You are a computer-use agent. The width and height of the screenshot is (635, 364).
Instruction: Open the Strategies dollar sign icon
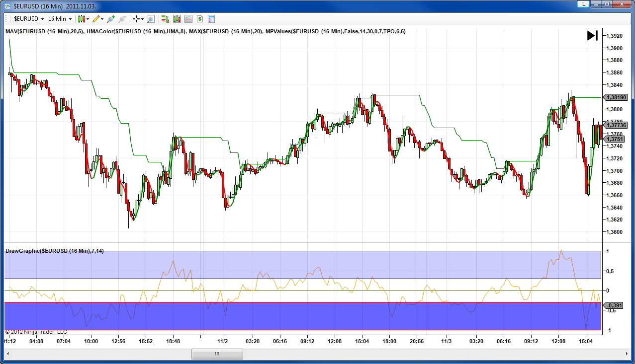point(200,19)
